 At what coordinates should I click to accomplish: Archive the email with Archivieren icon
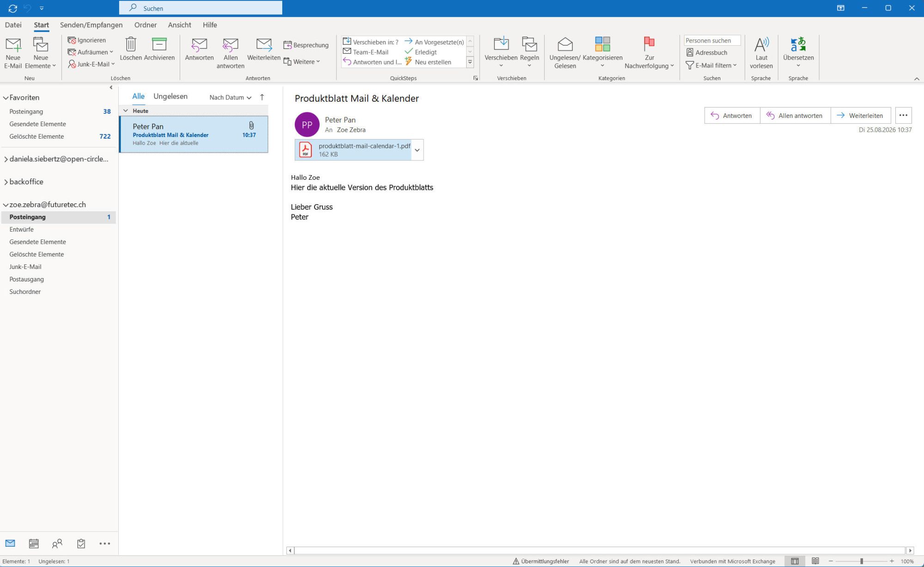159,45
